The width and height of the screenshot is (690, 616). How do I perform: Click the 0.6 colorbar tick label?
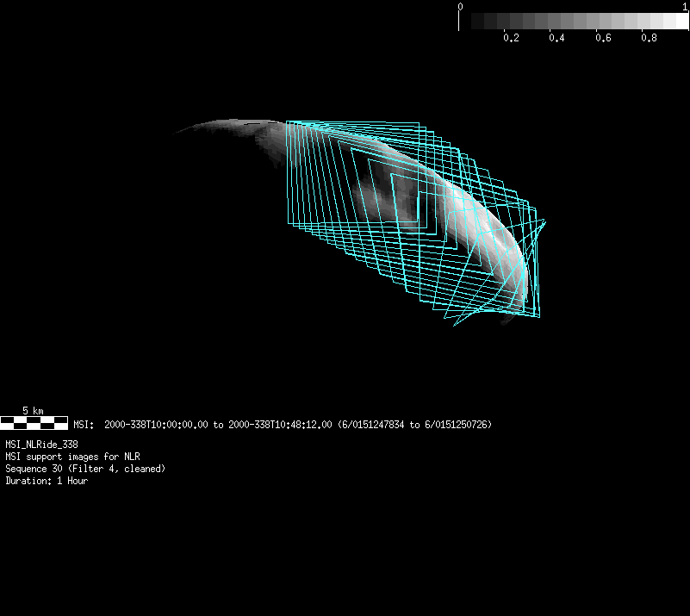603,39
